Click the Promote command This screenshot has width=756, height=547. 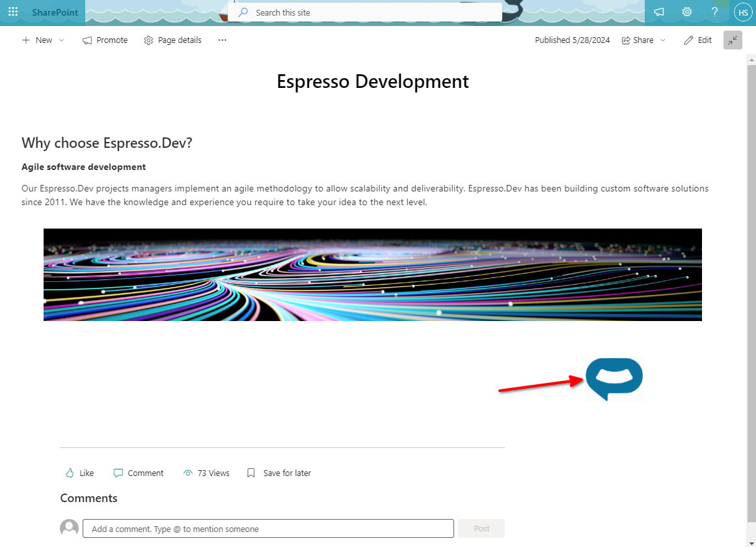pos(105,40)
